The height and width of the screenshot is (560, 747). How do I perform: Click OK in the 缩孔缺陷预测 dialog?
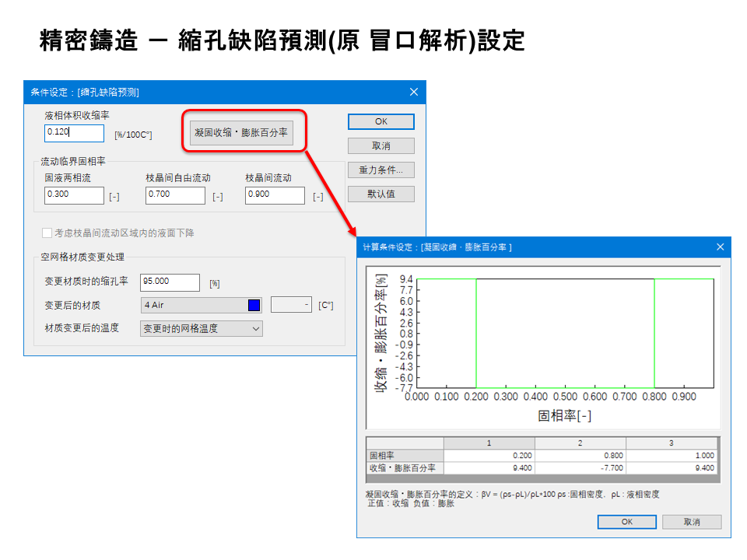click(381, 121)
